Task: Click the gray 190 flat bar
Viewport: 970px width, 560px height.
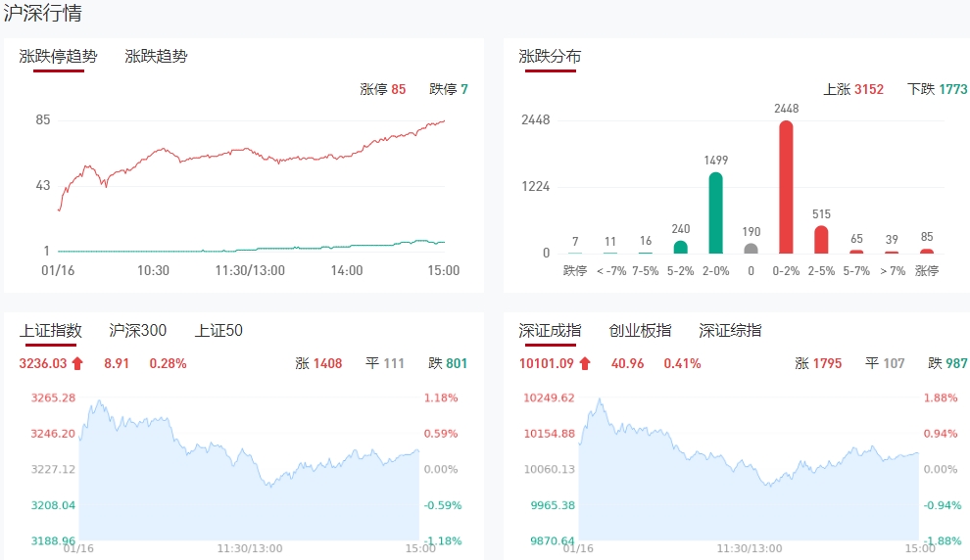Action: pyautogui.click(x=751, y=249)
